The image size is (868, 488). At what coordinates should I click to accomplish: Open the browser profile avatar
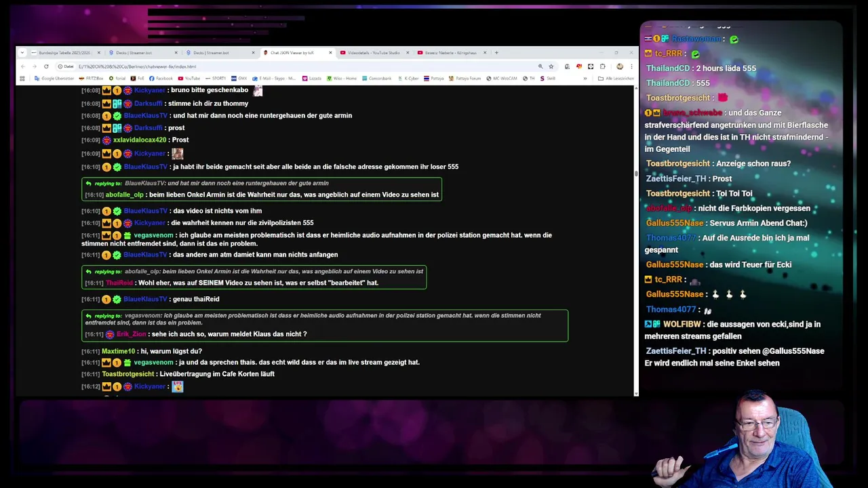620,66
